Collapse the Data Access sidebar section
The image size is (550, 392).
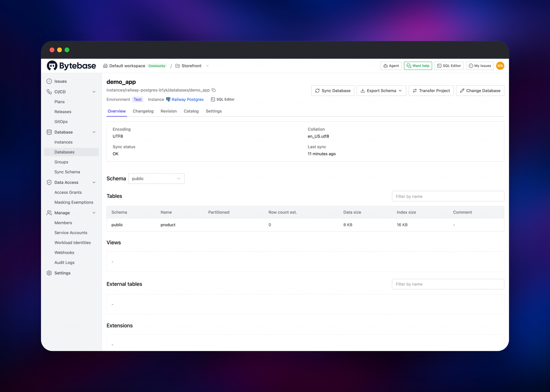94,182
